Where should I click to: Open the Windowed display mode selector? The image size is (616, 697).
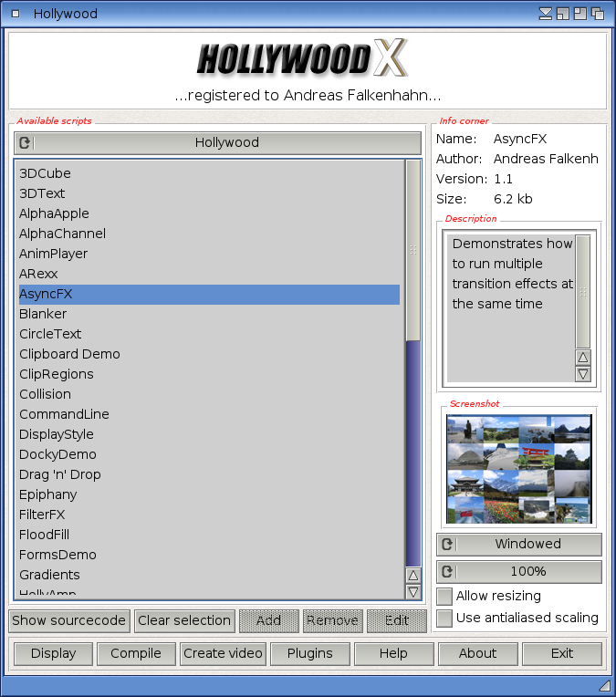coord(527,544)
